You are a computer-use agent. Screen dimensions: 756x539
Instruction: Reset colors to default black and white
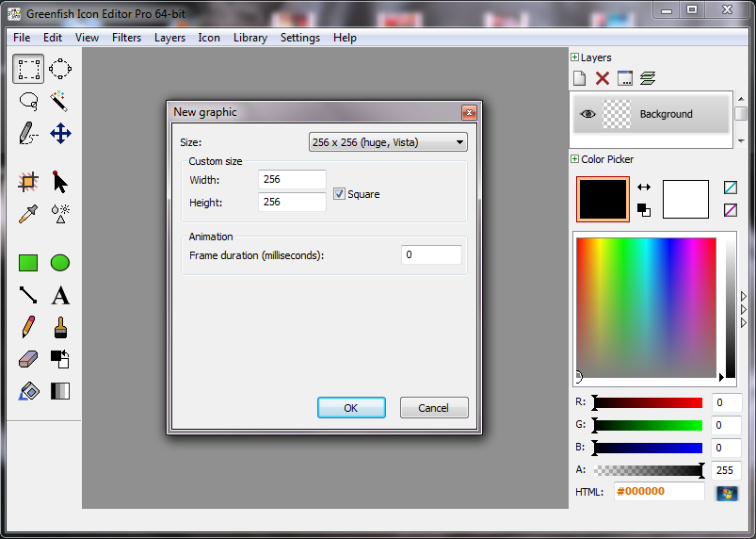click(x=644, y=210)
